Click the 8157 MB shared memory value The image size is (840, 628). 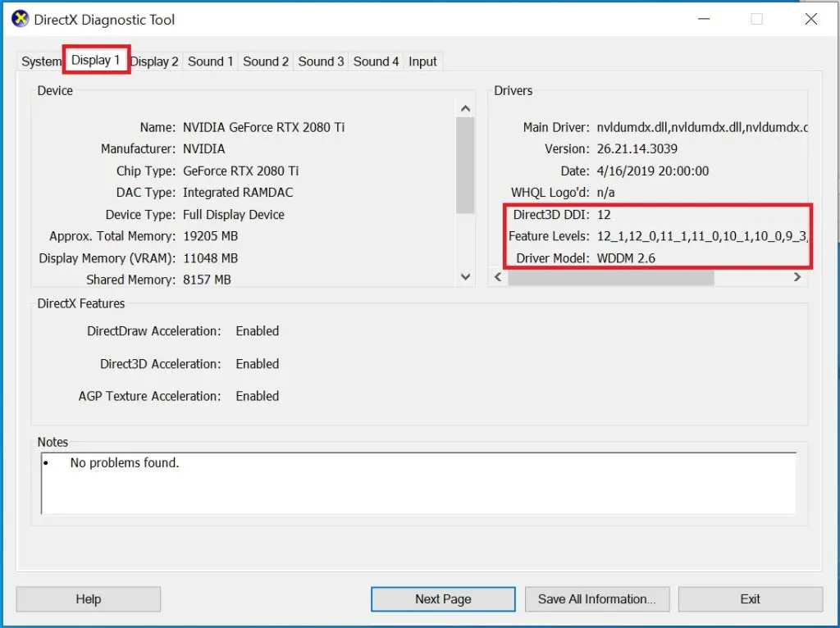[207, 280]
